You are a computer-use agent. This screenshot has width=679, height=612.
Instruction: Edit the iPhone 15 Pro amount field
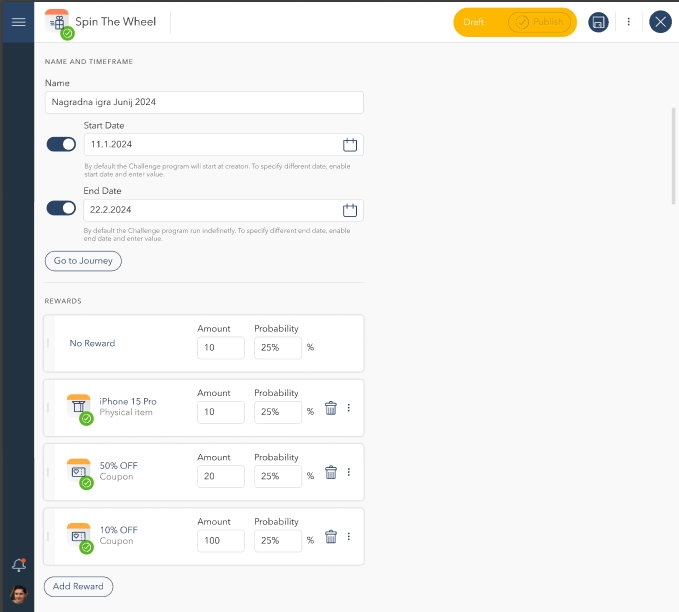pyautogui.click(x=221, y=412)
